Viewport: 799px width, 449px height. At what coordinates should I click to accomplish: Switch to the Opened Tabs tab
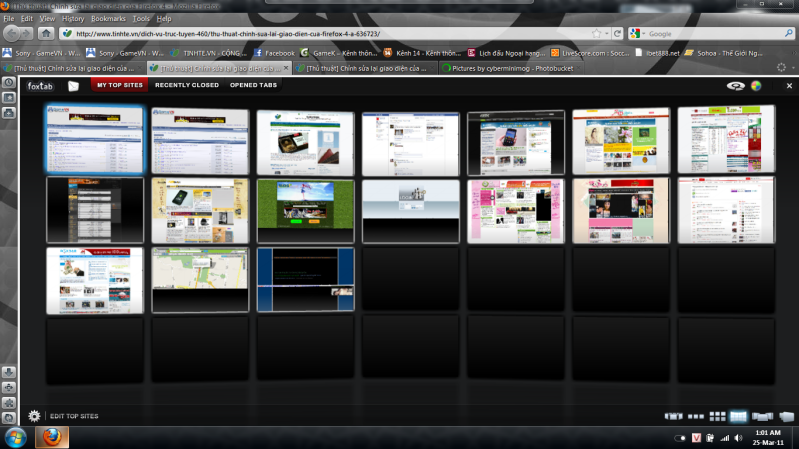(253, 86)
